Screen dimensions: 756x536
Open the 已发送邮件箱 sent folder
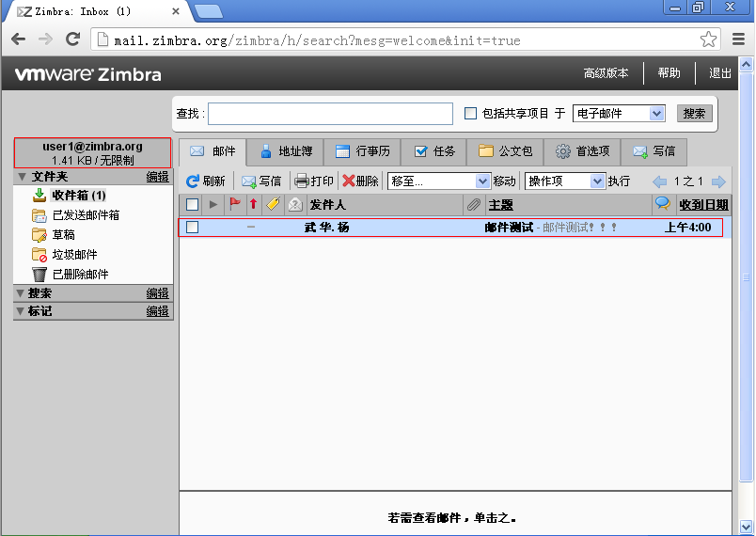[x=86, y=215]
